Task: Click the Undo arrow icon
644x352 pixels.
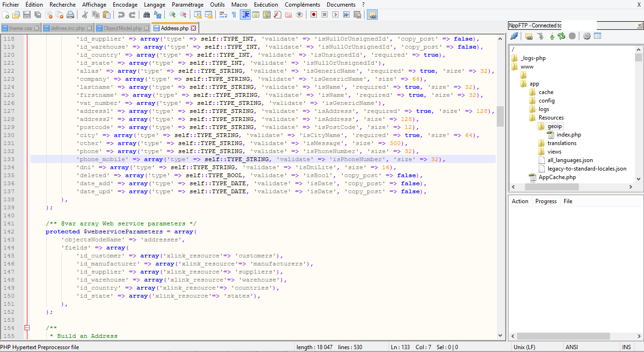Action: click(x=121, y=15)
